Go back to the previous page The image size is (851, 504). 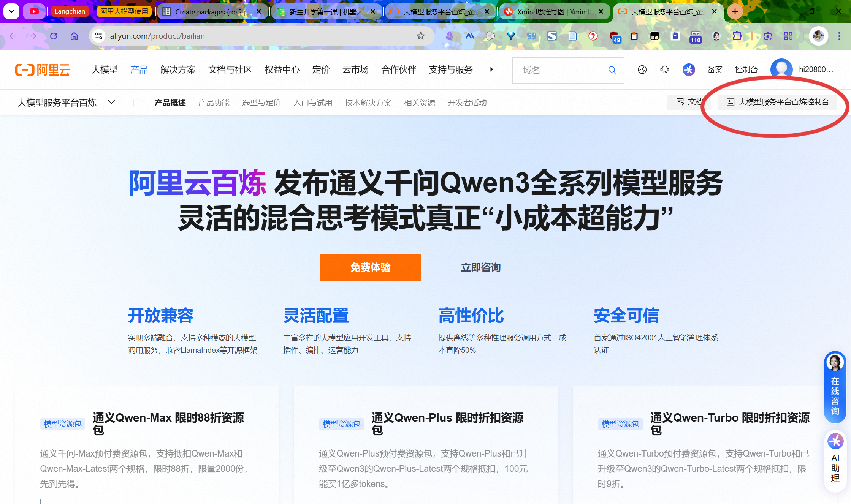coord(13,36)
